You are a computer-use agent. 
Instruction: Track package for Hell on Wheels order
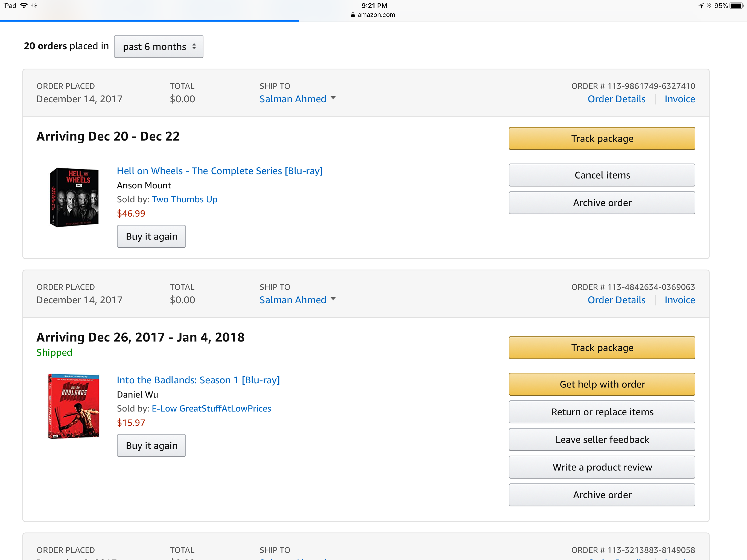602,138
